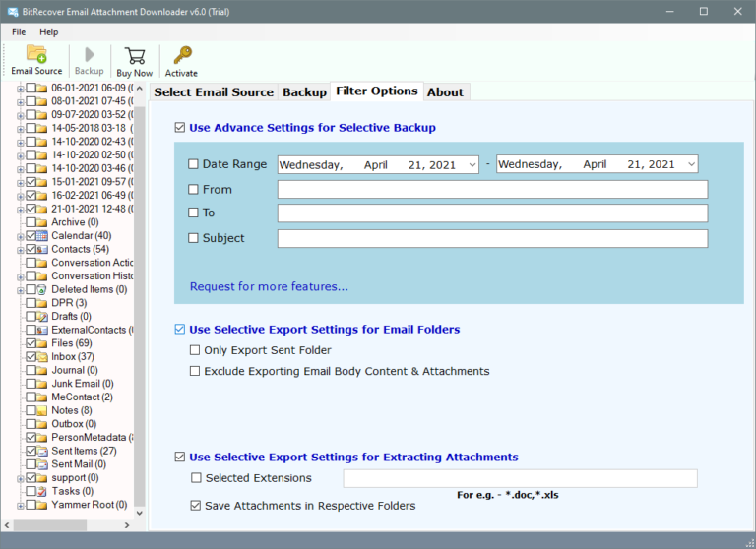Viewport: 756px width, 549px height.
Task: Click into the To text field
Action: [x=493, y=213]
